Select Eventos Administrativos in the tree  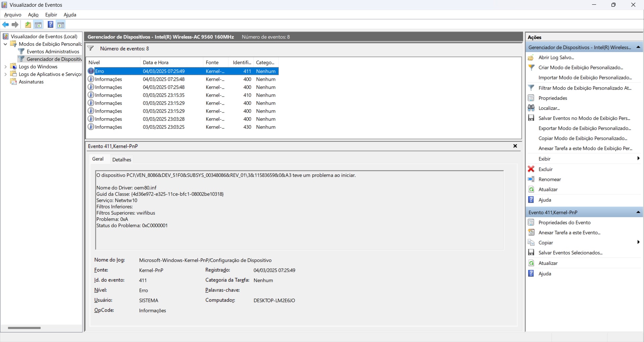tap(53, 52)
